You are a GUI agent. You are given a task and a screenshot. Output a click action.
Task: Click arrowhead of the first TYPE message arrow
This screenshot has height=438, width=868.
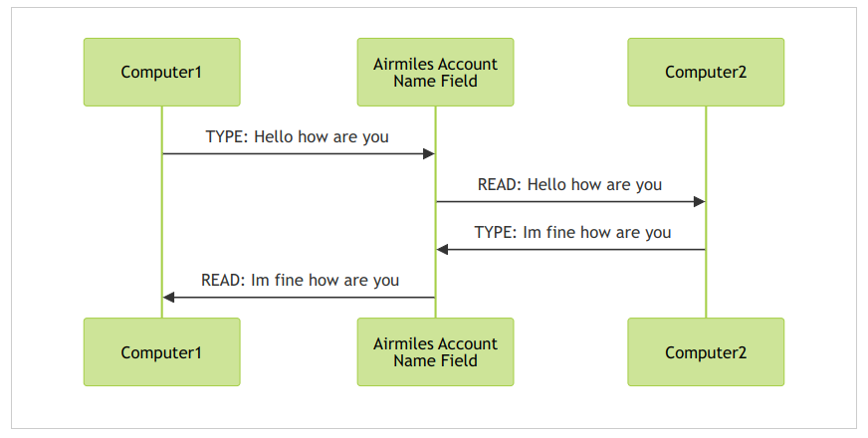point(429,154)
